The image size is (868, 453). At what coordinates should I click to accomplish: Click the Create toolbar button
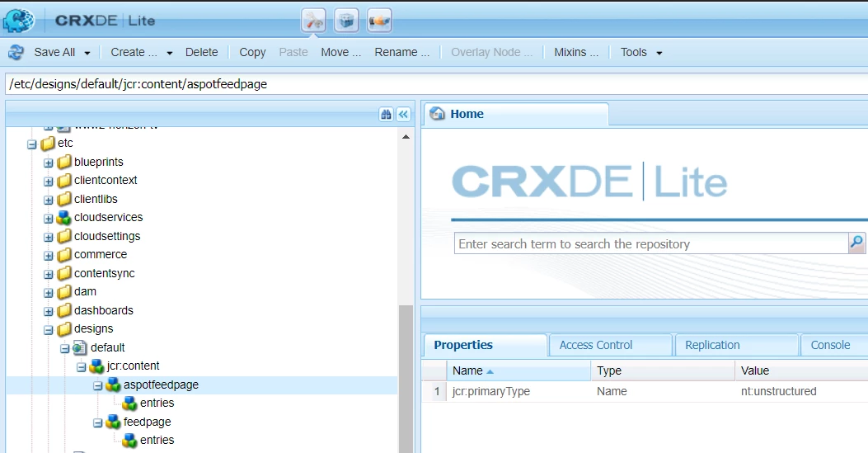(x=134, y=52)
